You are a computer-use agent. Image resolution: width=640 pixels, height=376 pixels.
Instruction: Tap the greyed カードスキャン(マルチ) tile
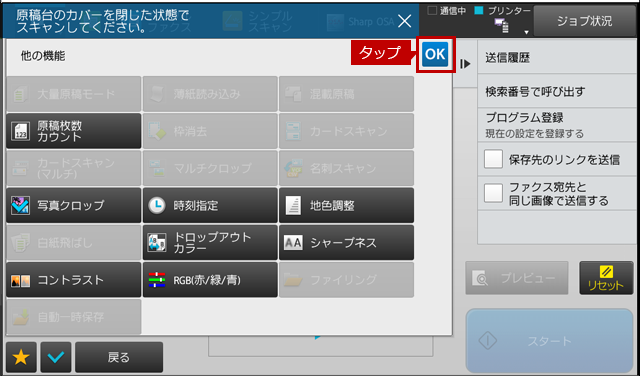[x=73, y=168]
